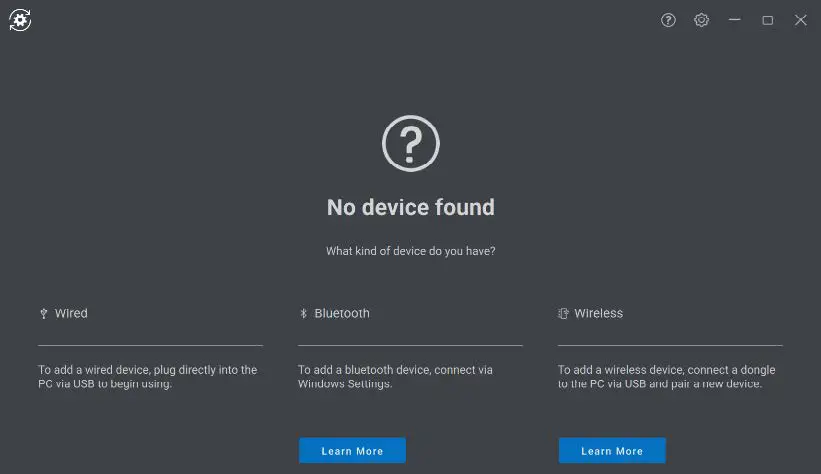821x474 pixels.
Task: Click Learn More under Bluetooth
Action: [352, 451]
